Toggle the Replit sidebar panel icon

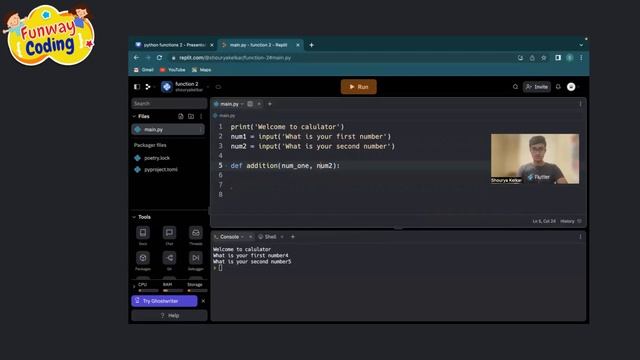(x=137, y=87)
